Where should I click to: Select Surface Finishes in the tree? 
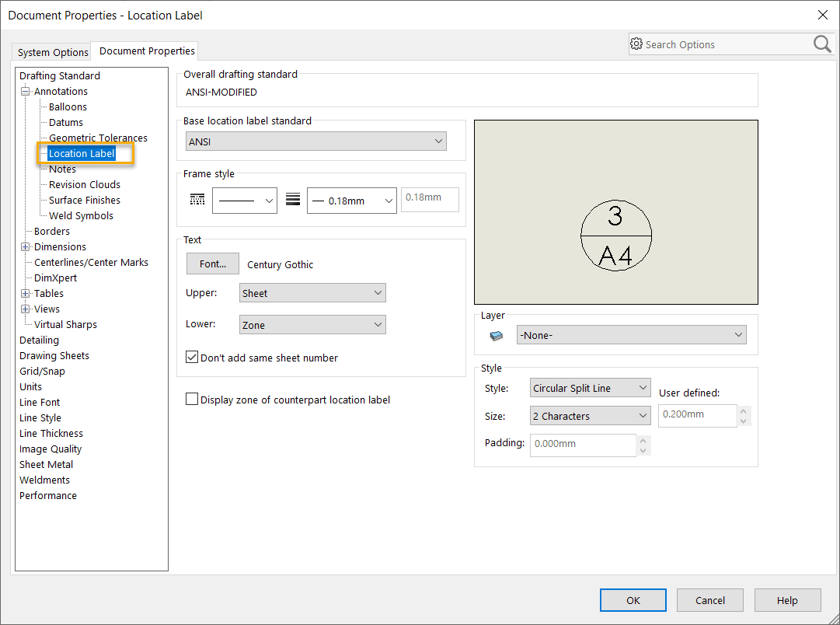pos(85,200)
